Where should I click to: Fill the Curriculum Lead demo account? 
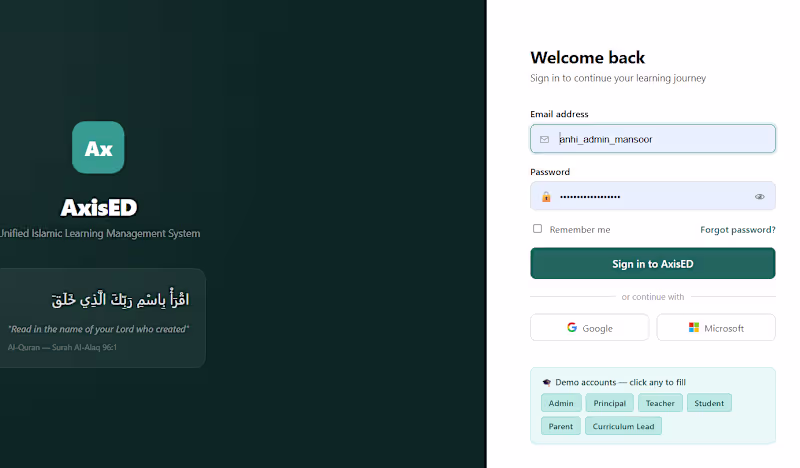click(x=623, y=426)
